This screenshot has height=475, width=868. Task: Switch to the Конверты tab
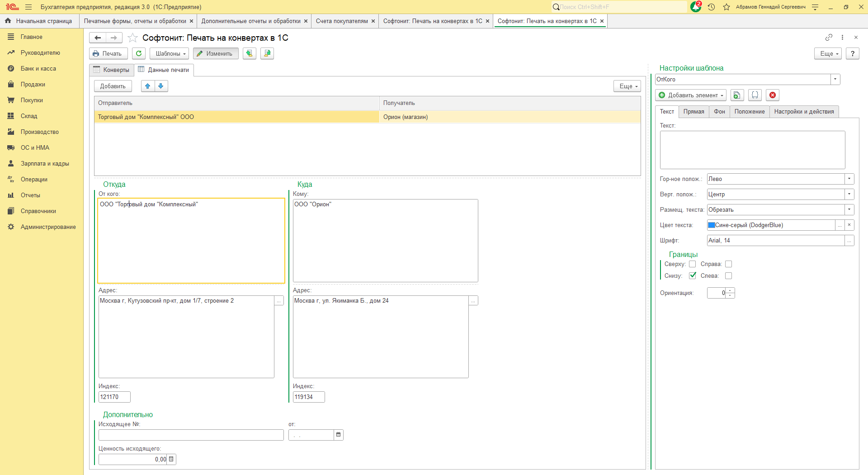pos(112,70)
